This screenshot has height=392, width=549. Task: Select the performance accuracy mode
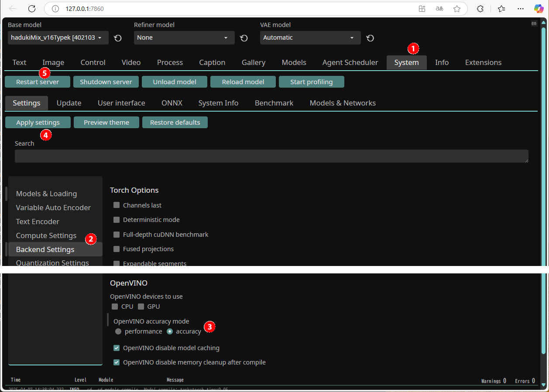pos(118,331)
